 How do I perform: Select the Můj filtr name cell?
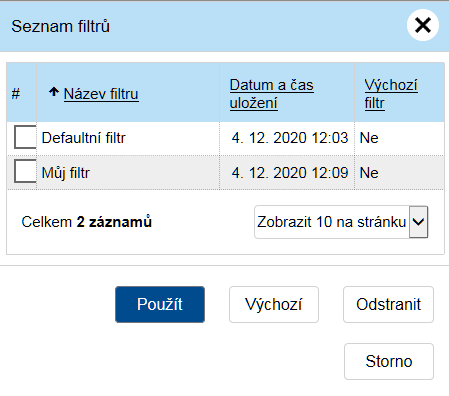(128, 173)
